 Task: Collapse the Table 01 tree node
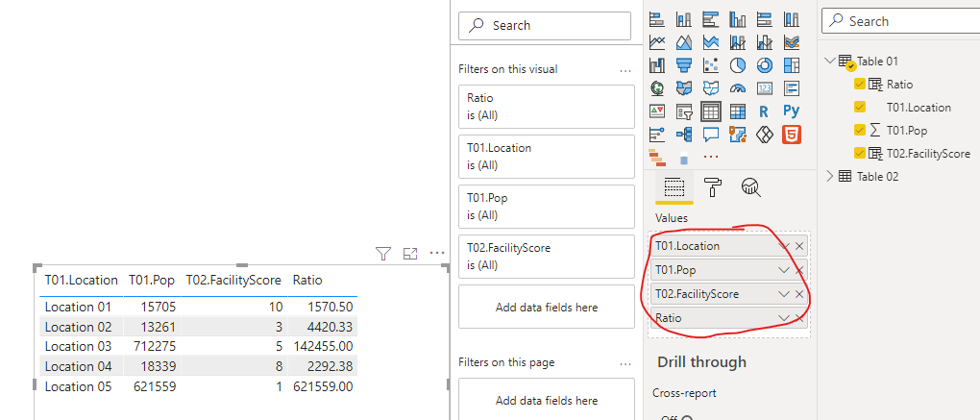[x=830, y=61]
